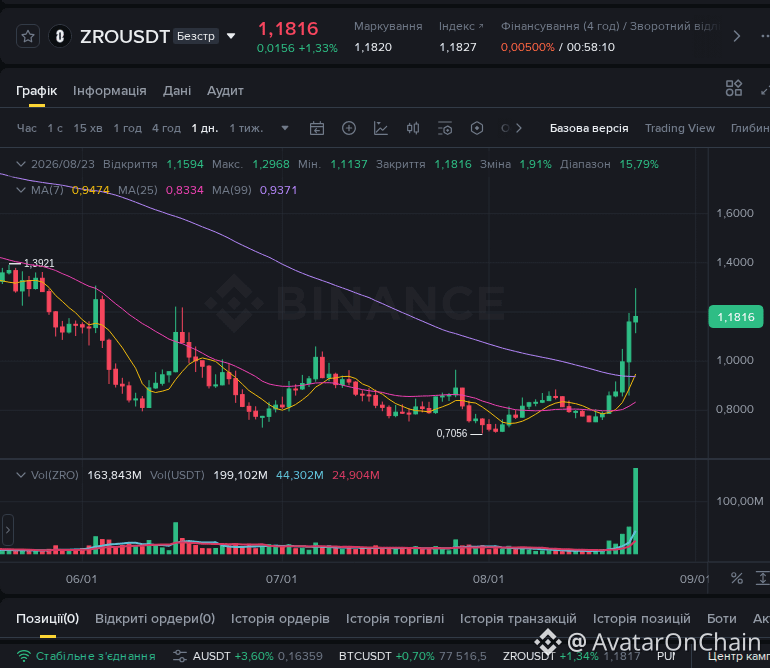
Task: Click the Індекс link label
Action: 461,26
